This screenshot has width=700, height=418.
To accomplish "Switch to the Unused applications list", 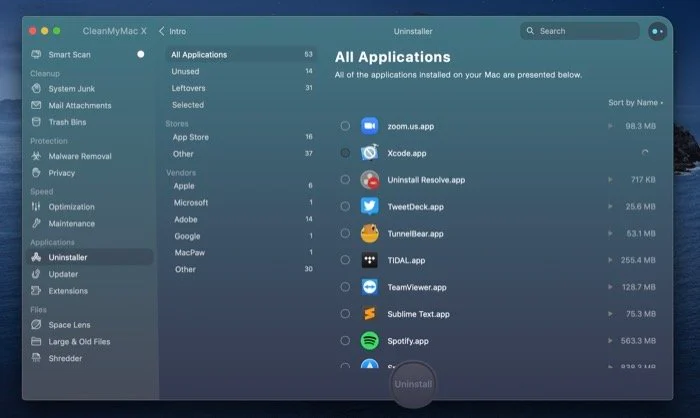I will coord(185,72).
